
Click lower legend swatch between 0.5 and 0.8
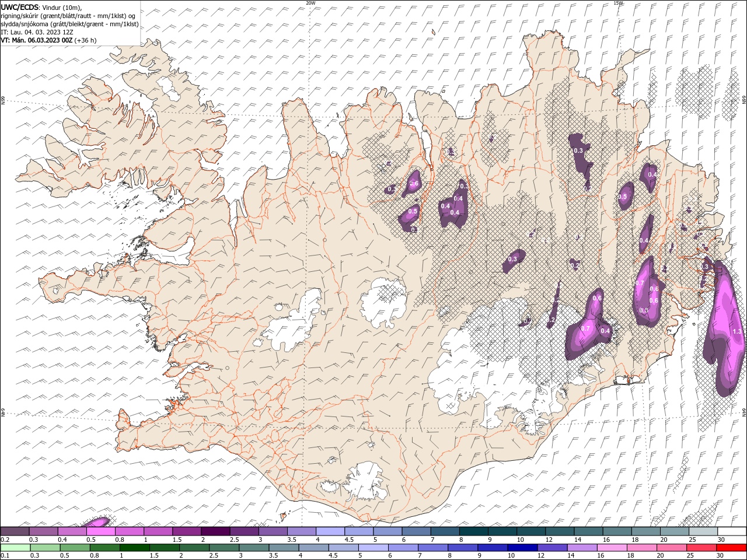click(x=75, y=548)
